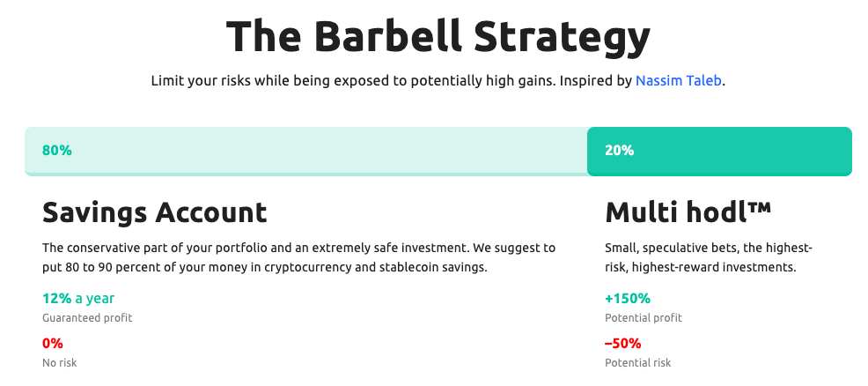The image size is (868, 386).
Task: Select the Savings Account heading
Action: [x=154, y=212]
